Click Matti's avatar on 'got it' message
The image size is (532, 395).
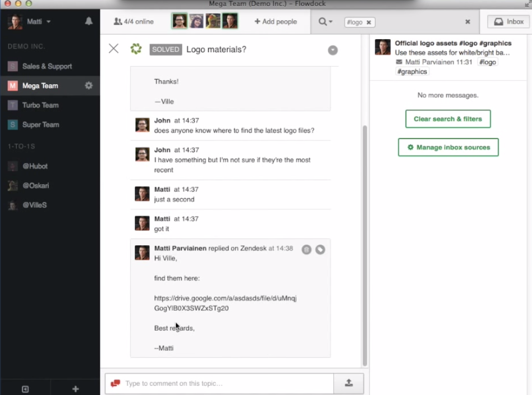click(x=142, y=223)
